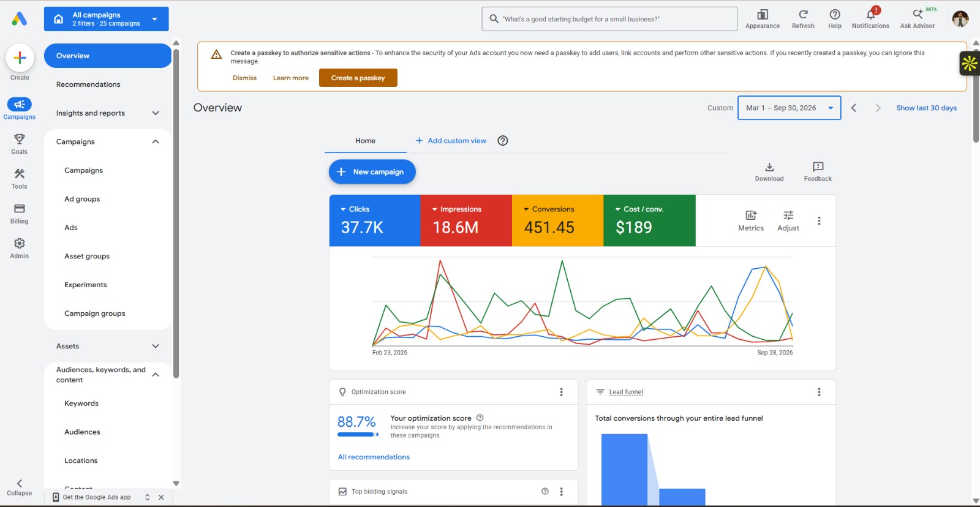
Task: Refresh the page data
Action: pos(803,19)
